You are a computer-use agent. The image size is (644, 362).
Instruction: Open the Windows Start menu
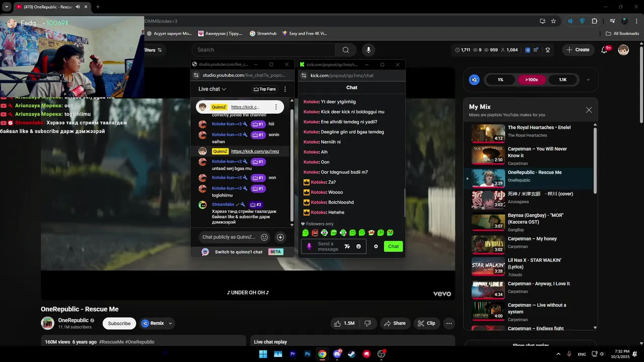click(263, 354)
